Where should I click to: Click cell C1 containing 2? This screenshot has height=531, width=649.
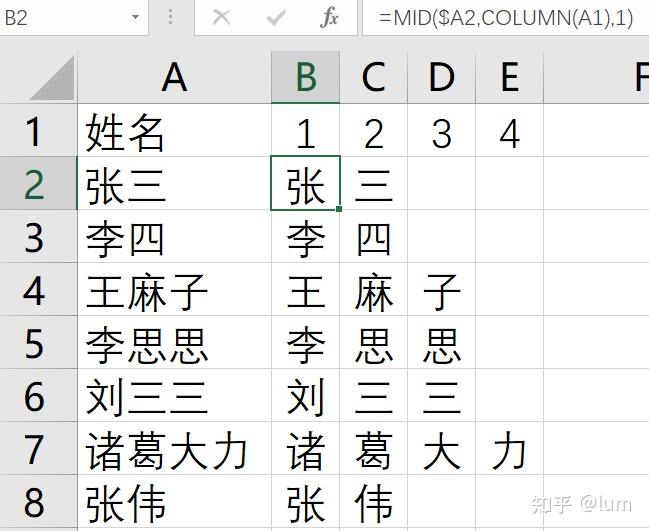pos(373,130)
